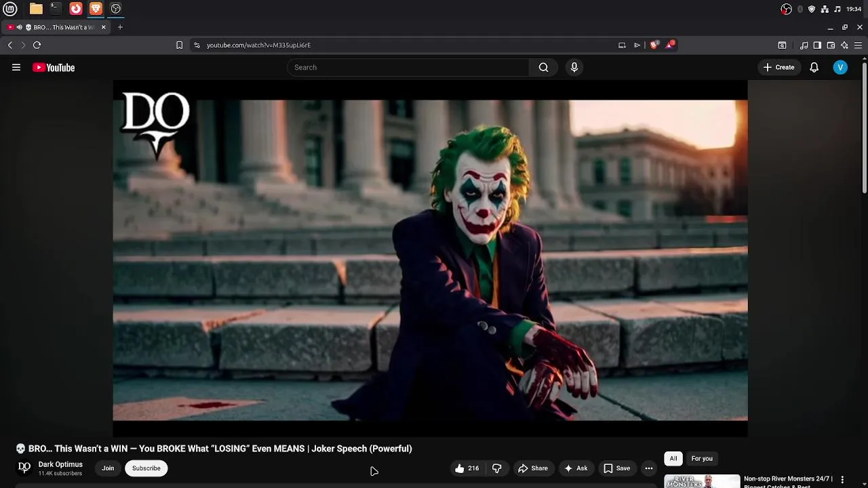This screenshot has width=868, height=488.
Task: Open River Monsters video options menu
Action: pyautogui.click(x=842, y=479)
